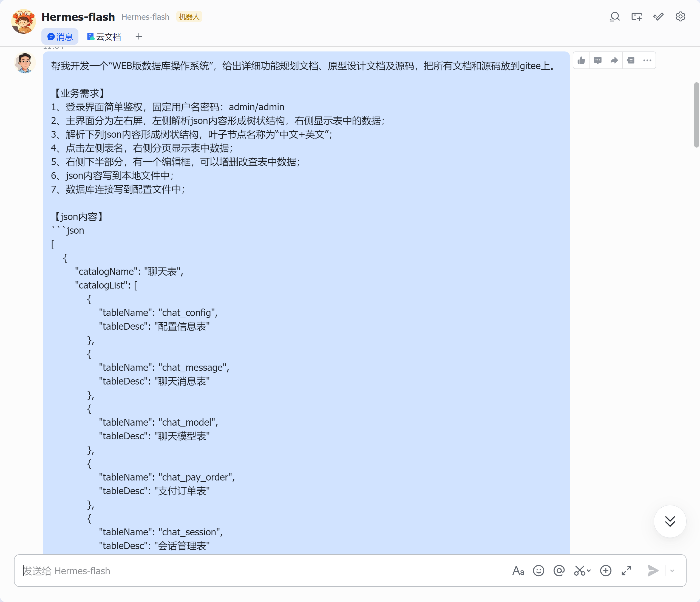Click the vertical scrollbar thumb of chat
The image size is (700, 602).
696,115
